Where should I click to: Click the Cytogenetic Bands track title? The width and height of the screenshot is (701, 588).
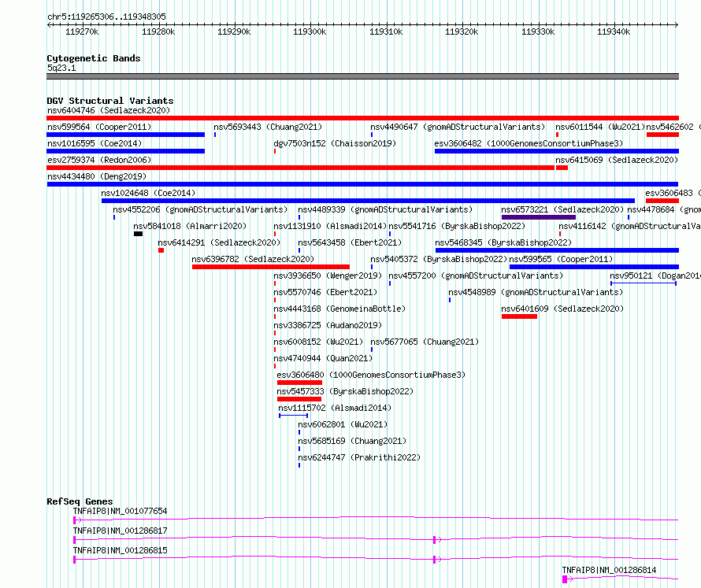point(94,58)
